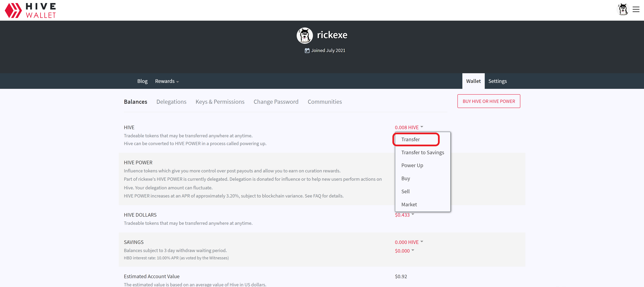Select the Balances sub-tab
The height and width of the screenshot is (287, 644).
(136, 102)
